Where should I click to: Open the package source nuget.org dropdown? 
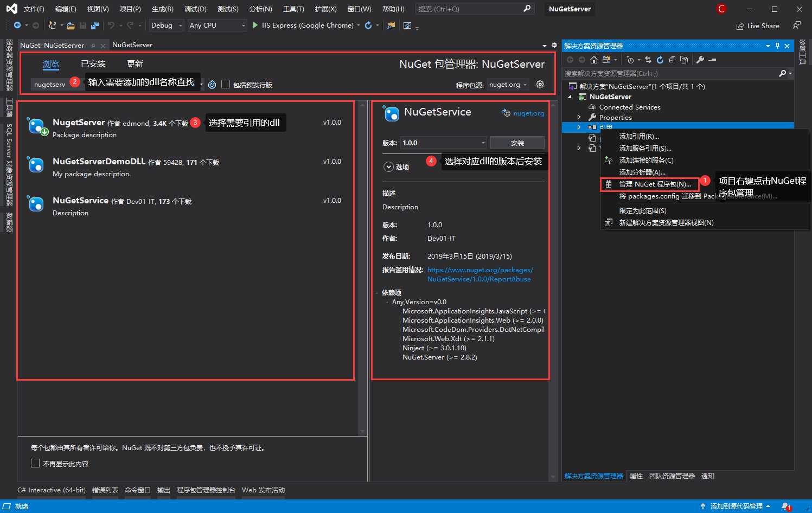click(x=508, y=85)
